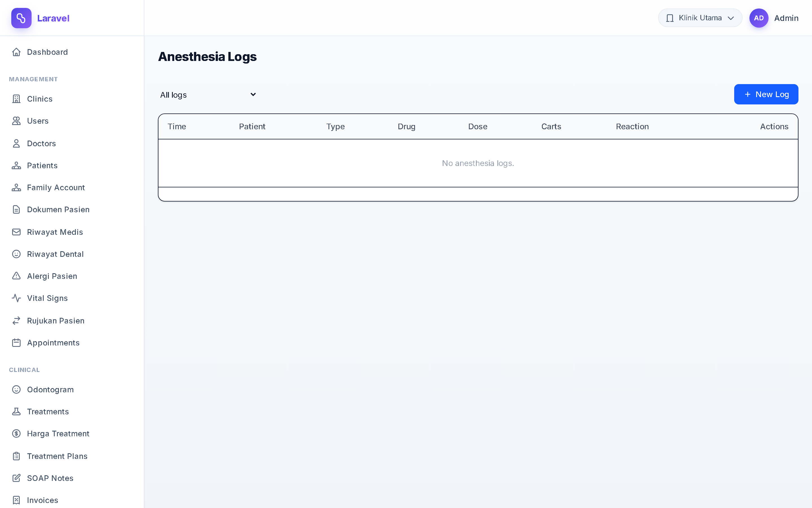Click the Time column header
The image size is (812, 508).
point(177,127)
